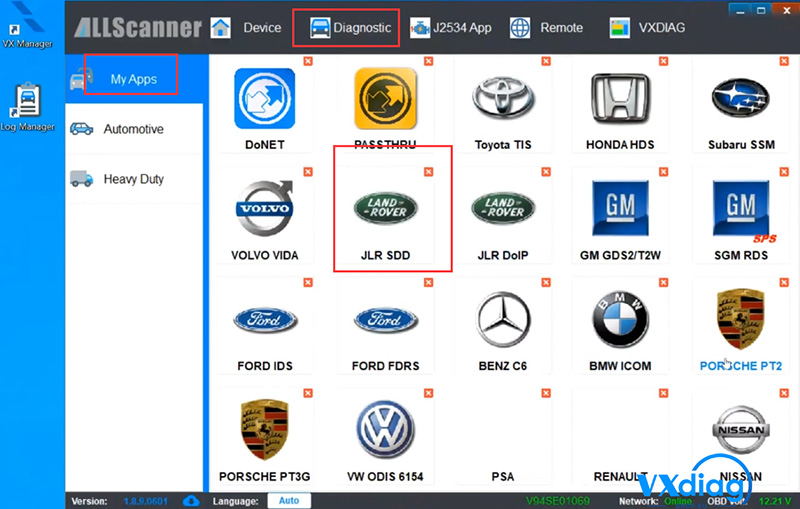The height and width of the screenshot is (509, 800).
Task: Launch FORD IDS app
Action: (265, 320)
